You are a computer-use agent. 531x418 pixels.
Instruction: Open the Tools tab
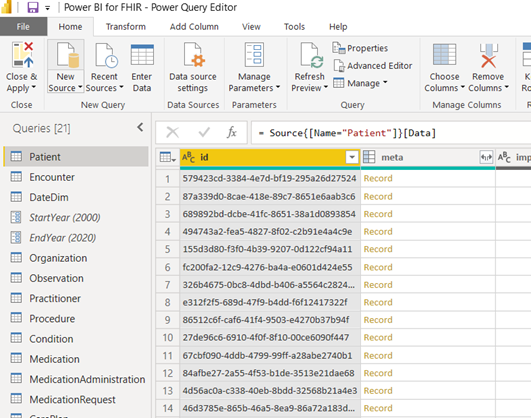[x=294, y=26]
